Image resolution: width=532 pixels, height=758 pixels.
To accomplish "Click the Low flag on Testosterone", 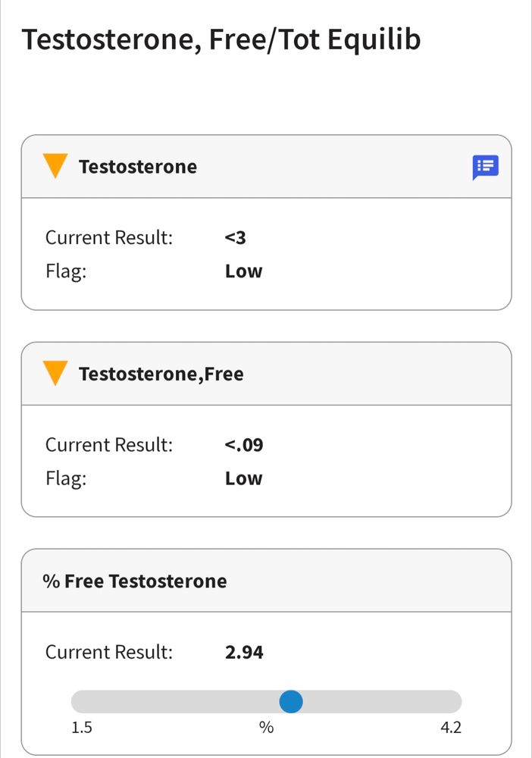I will (x=243, y=271).
